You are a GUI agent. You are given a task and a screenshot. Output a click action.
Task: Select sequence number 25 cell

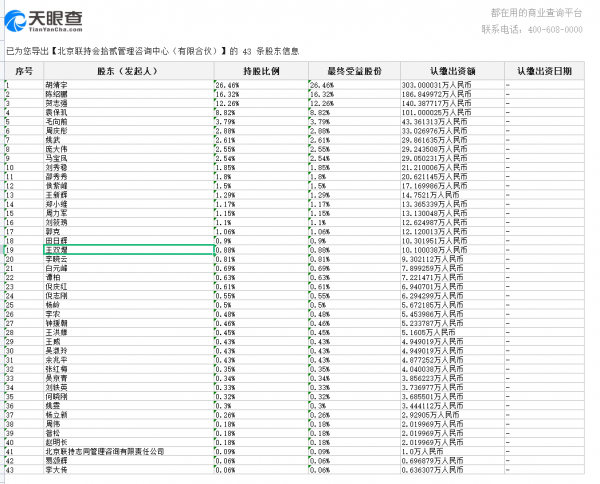pyautogui.click(x=24, y=305)
